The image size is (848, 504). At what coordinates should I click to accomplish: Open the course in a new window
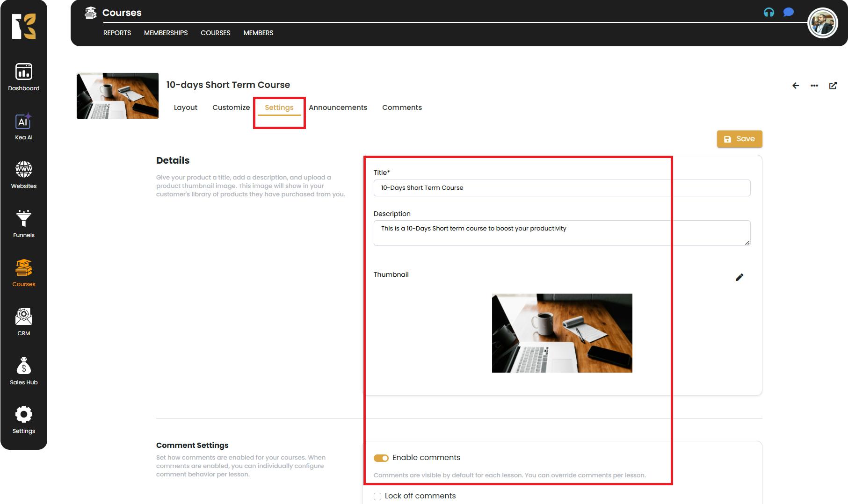pyautogui.click(x=833, y=86)
